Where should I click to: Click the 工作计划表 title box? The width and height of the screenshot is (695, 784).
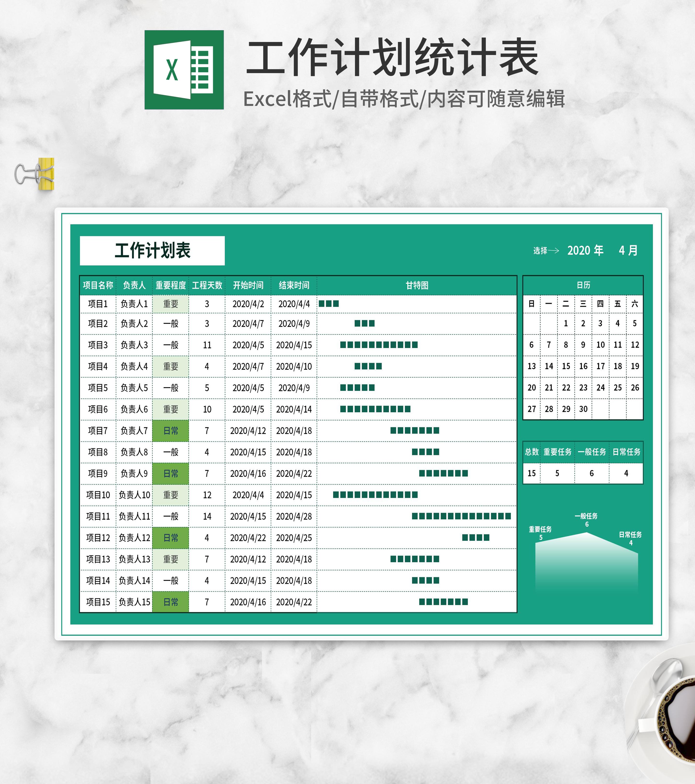pyautogui.click(x=152, y=250)
